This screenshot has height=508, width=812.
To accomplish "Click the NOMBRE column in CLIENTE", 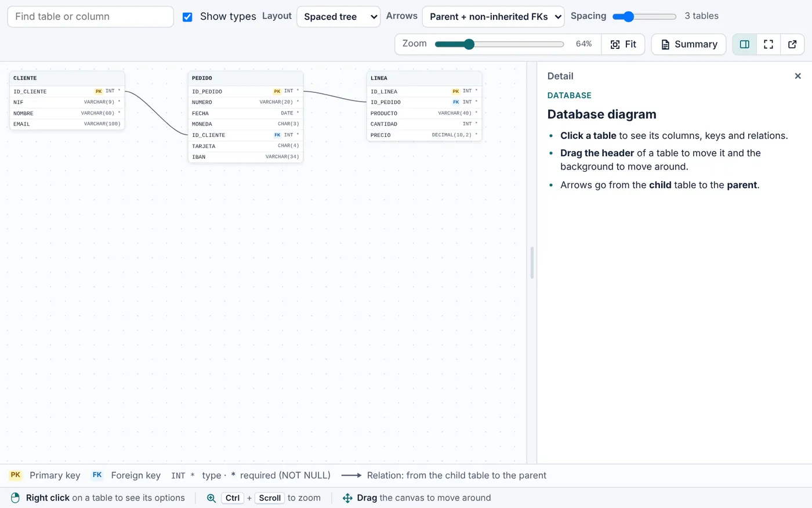I will [x=67, y=113].
